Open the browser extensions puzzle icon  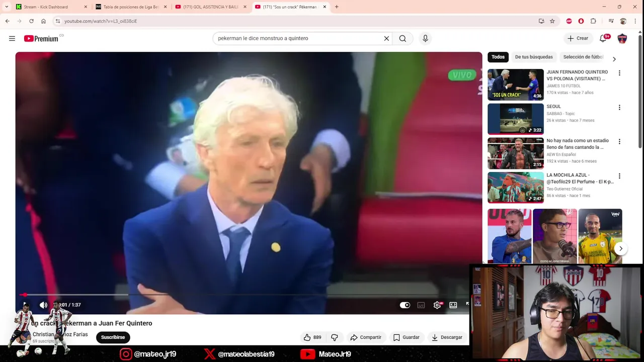[x=593, y=21]
